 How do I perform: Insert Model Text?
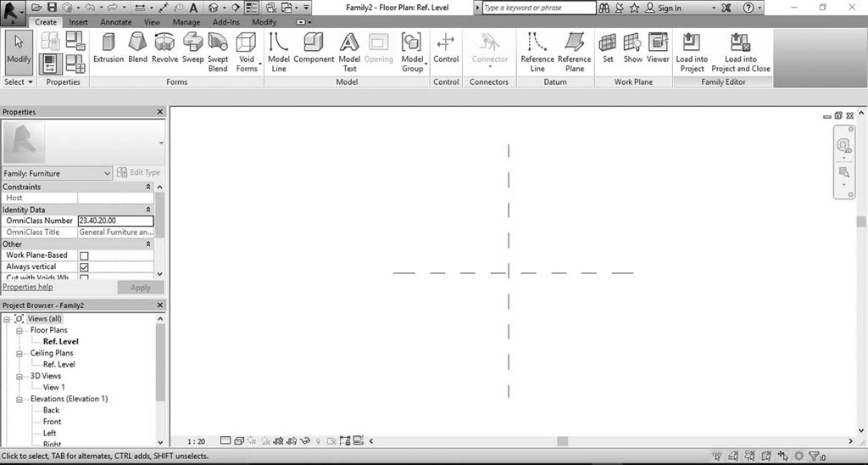click(349, 53)
